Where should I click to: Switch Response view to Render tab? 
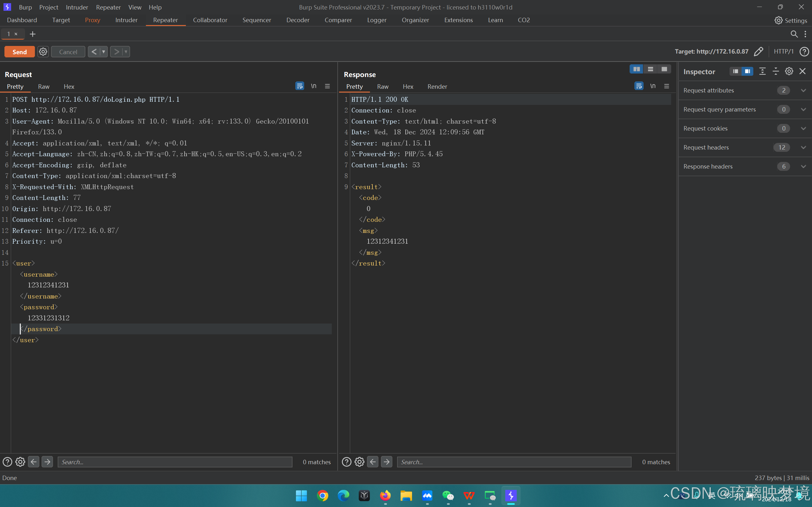pyautogui.click(x=437, y=87)
